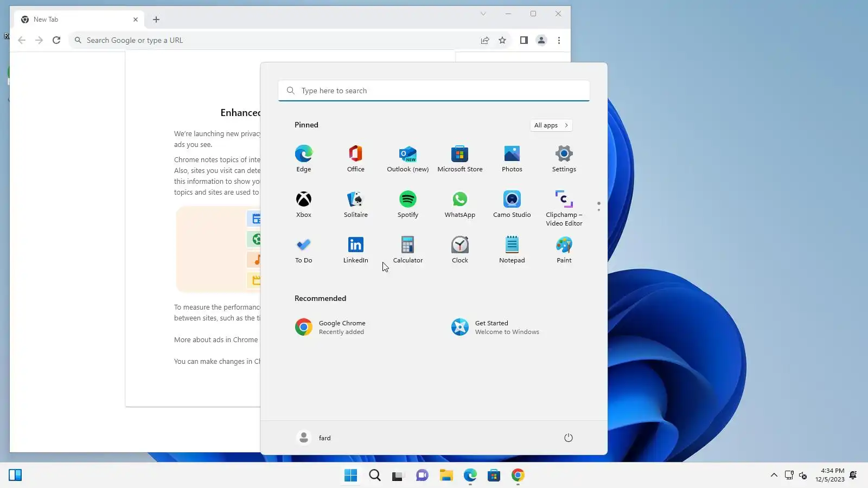Reload the page in Chrome
The width and height of the screenshot is (868, 488).
(56, 40)
